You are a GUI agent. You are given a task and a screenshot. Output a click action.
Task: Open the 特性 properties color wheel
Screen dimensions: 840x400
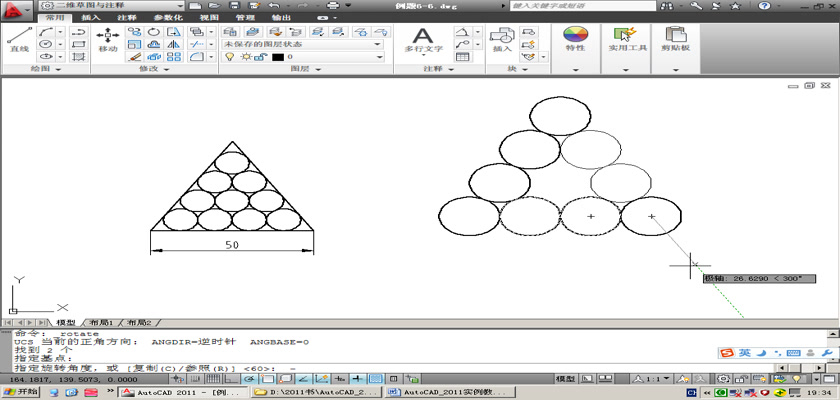point(575,38)
